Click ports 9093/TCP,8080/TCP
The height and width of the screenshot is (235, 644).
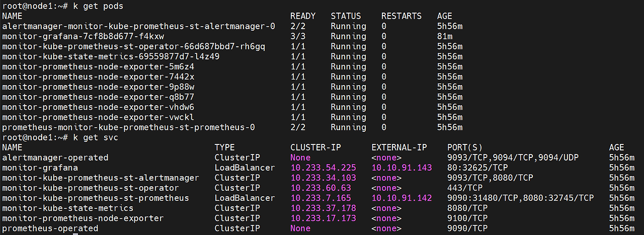[x=490, y=178]
